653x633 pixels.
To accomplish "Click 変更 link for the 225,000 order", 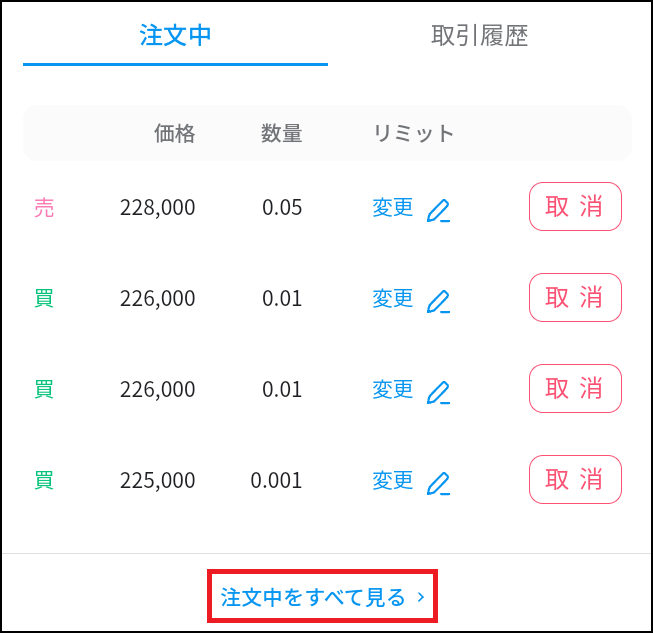I will pyautogui.click(x=393, y=480).
